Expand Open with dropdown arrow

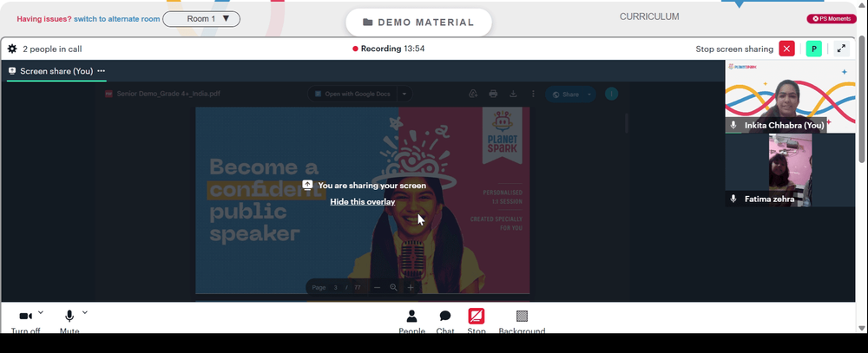[404, 94]
